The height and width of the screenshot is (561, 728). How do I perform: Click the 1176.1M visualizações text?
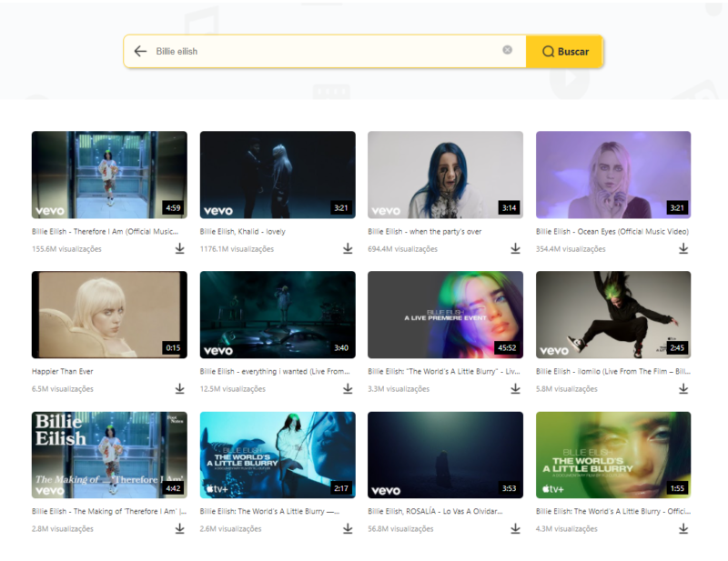tap(237, 249)
